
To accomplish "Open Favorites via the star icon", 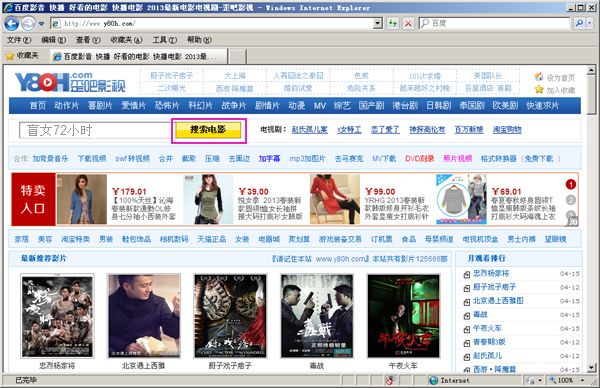I will (10, 56).
